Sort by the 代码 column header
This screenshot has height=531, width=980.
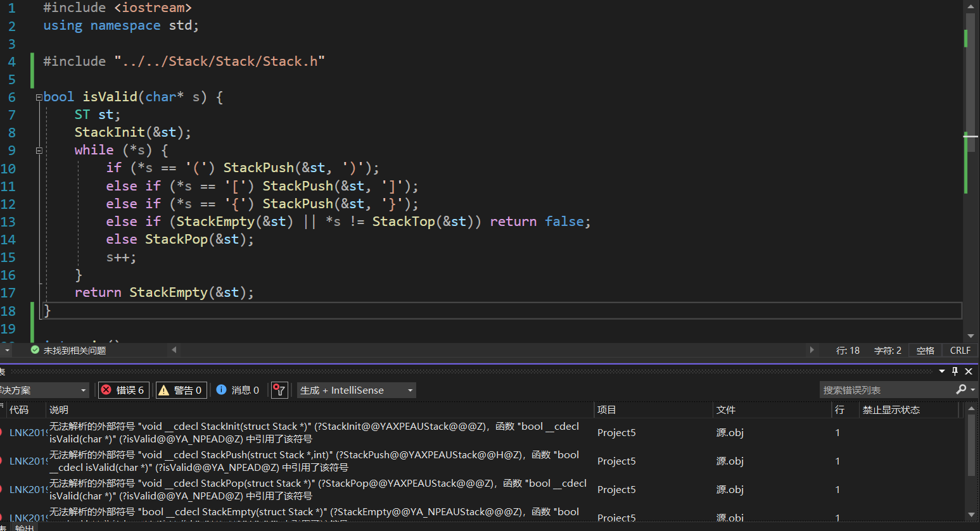click(x=25, y=409)
